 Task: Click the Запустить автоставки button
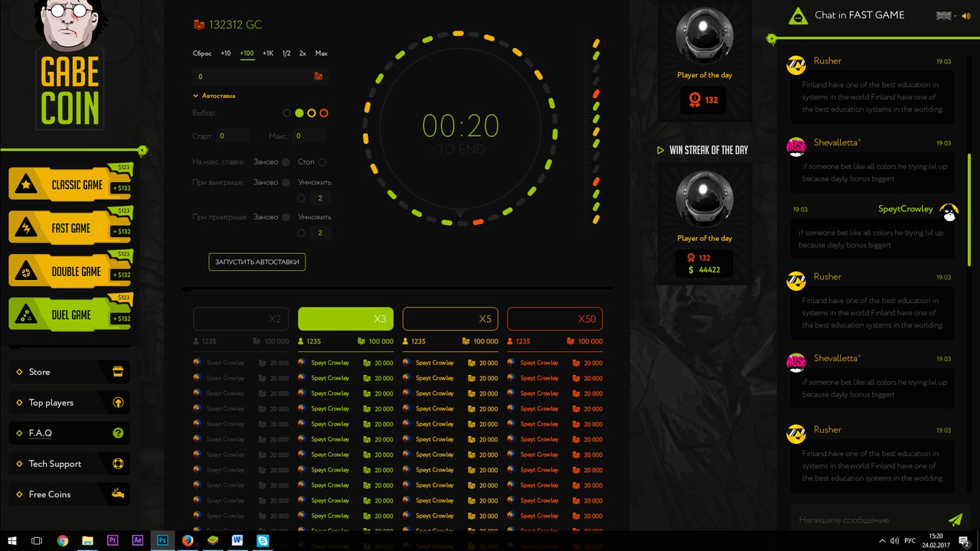point(257,262)
